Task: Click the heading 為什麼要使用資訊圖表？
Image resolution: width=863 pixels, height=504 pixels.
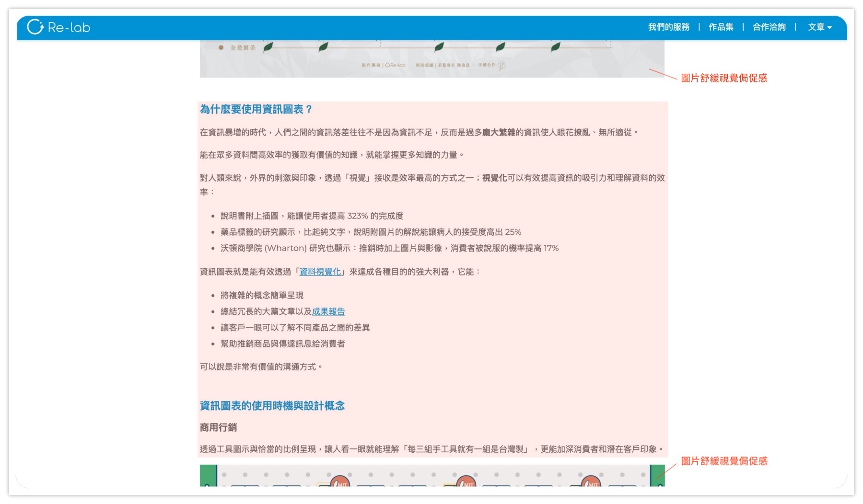Action: click(256, 109)
